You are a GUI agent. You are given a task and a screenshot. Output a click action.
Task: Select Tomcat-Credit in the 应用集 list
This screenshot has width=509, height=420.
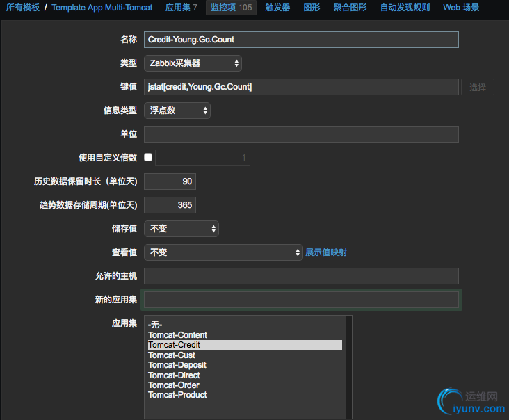[x=245, y=345]
